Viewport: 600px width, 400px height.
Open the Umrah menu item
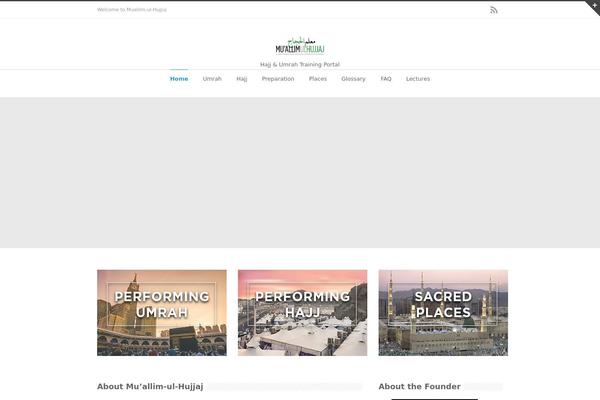[x=212, y=79]
